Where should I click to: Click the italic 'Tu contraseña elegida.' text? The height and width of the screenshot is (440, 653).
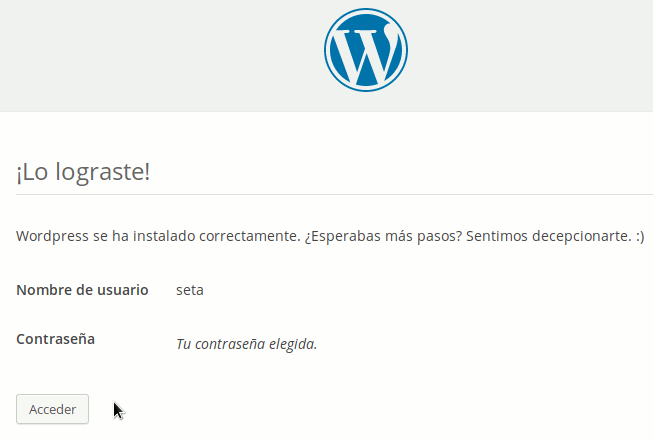click(247, 344)
